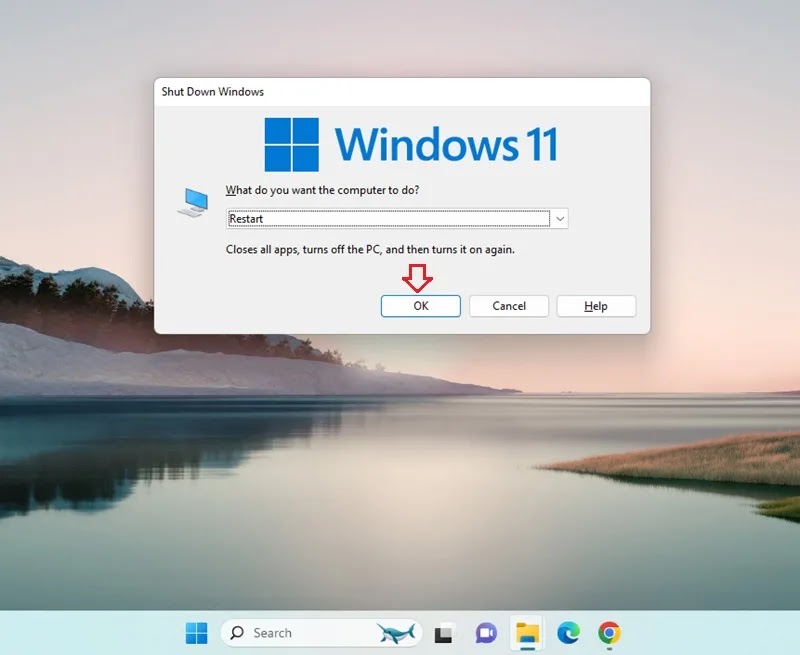Open Help for Shut Down Windows
The height and width of the screenshot is (655, 800).
(596, 306)
